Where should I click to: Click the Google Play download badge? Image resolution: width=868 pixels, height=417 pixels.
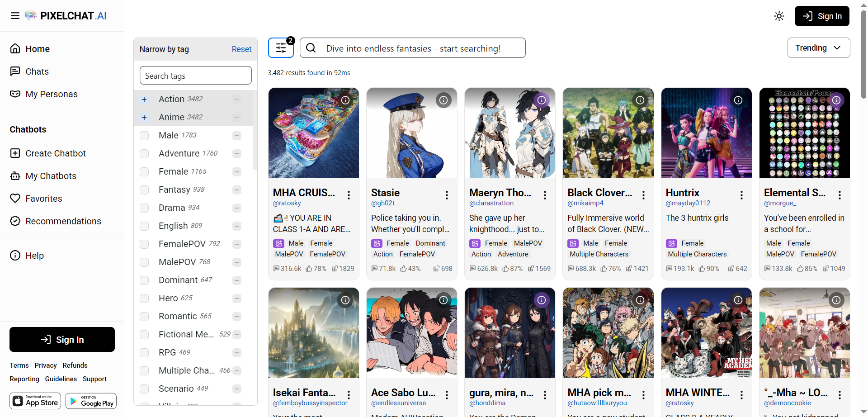(x=91, y=401)
